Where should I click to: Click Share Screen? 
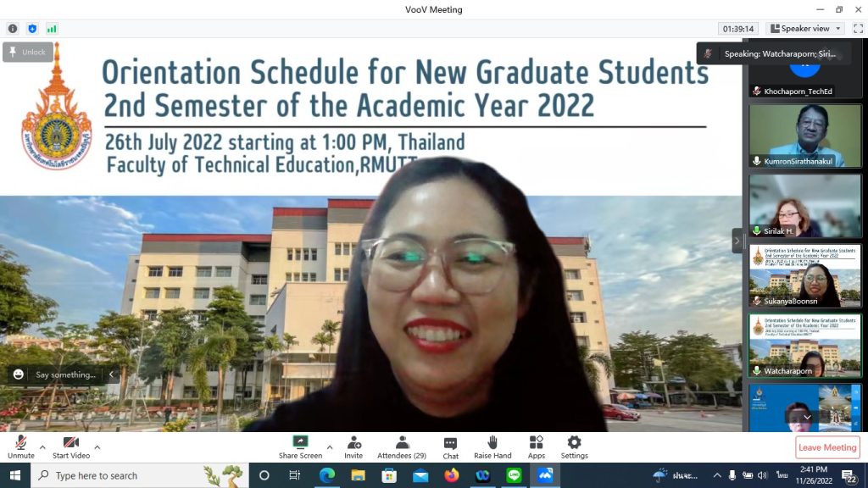300,447
